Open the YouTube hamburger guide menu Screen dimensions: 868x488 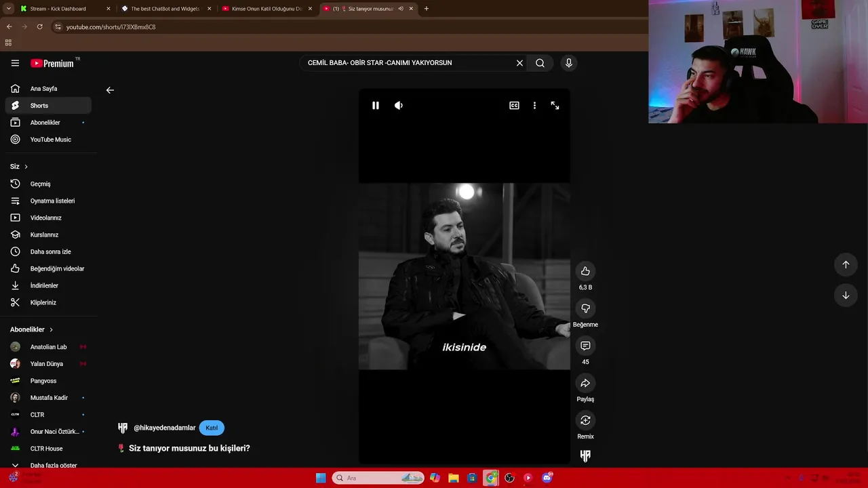pos(15,63)
